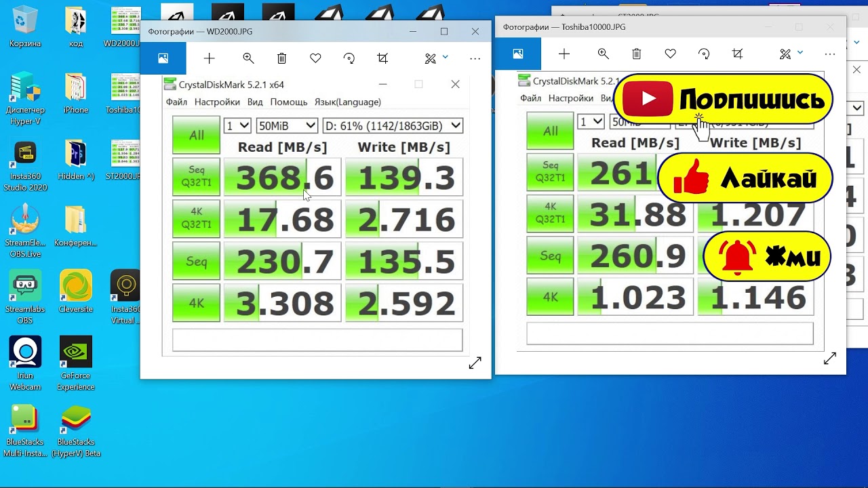The height and width of the screenshot is (488, 868).
Task: Delete the photo in Toshiba10000.JPG window
Action: click(x=637, y=54)
